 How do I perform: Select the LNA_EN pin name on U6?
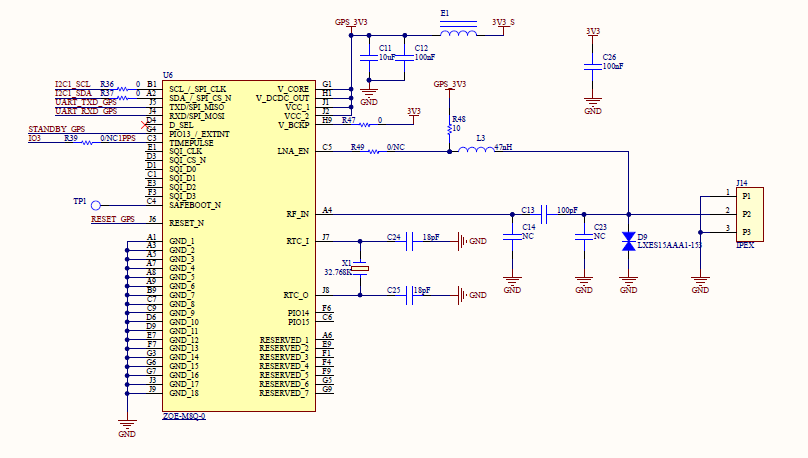click(x=293, y=151)
